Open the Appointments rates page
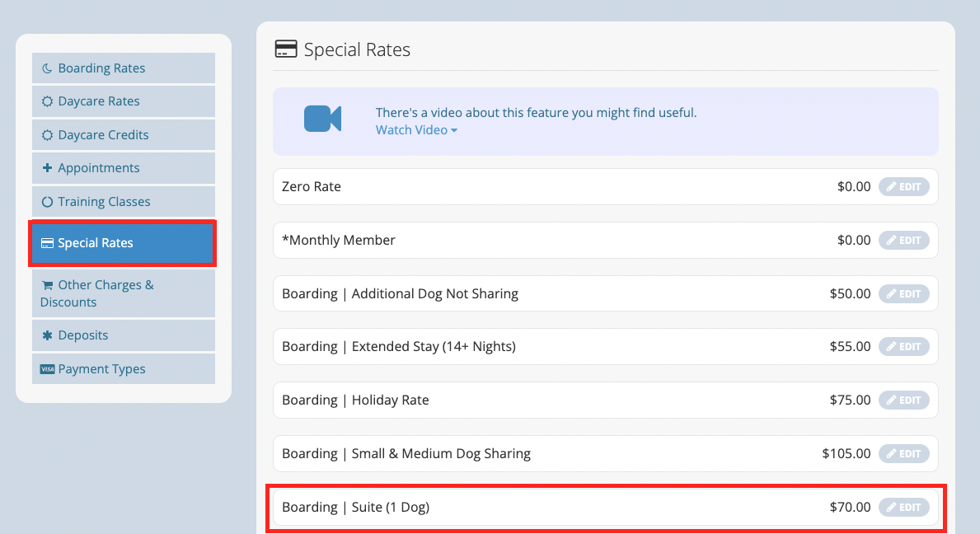The image size is (980, 534). [123, 168]
